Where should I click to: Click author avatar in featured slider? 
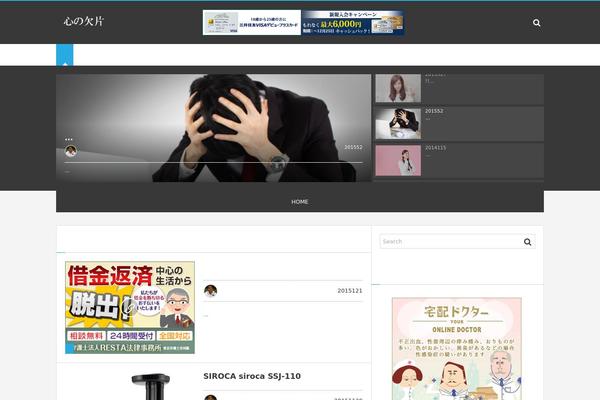71,151
